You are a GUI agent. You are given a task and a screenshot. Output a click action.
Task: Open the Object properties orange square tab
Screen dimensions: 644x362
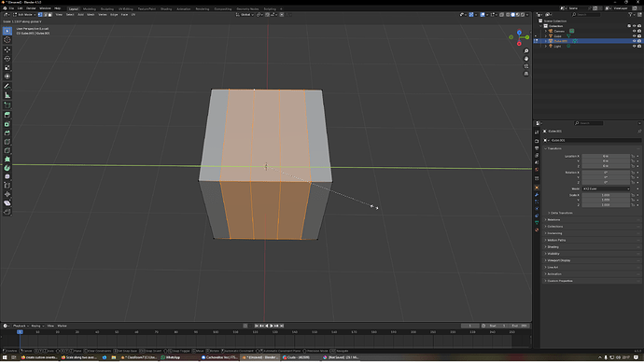coord(537,188)
